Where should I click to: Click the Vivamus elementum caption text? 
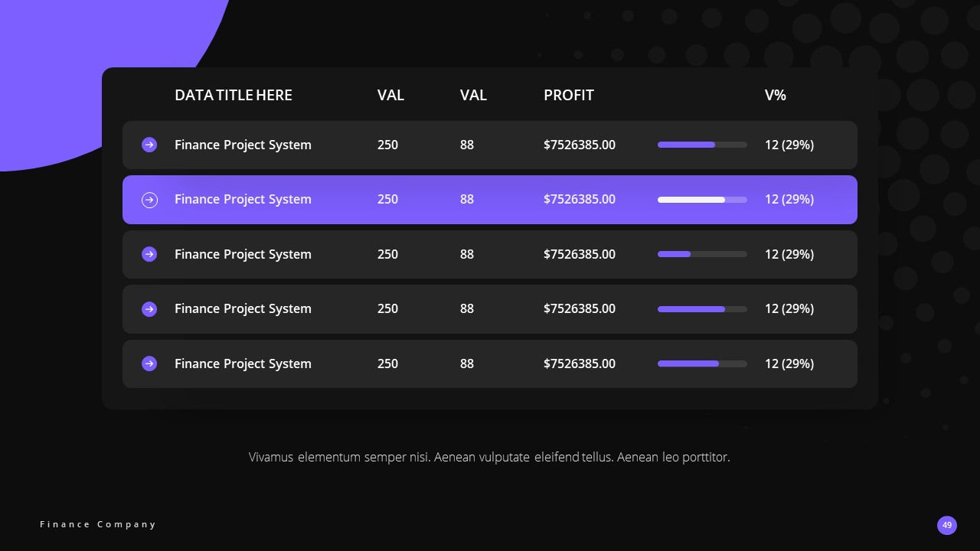[489, 457]
